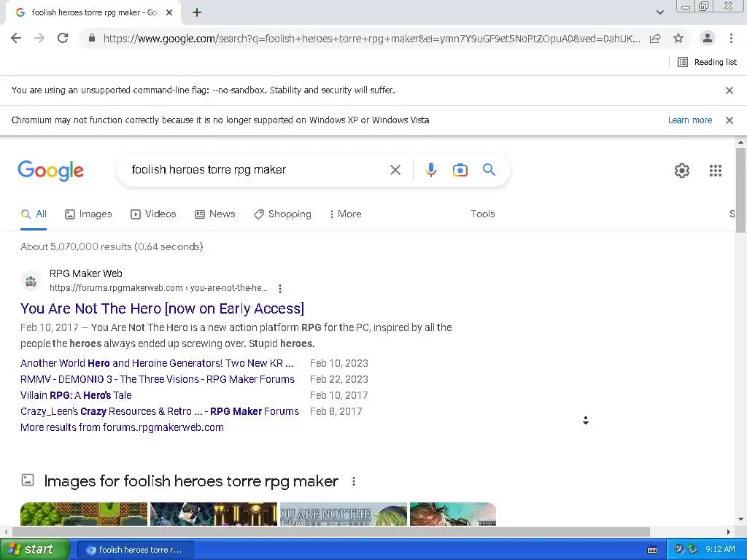Clear the search box text

pyautogui.click(x=395, y=170)
